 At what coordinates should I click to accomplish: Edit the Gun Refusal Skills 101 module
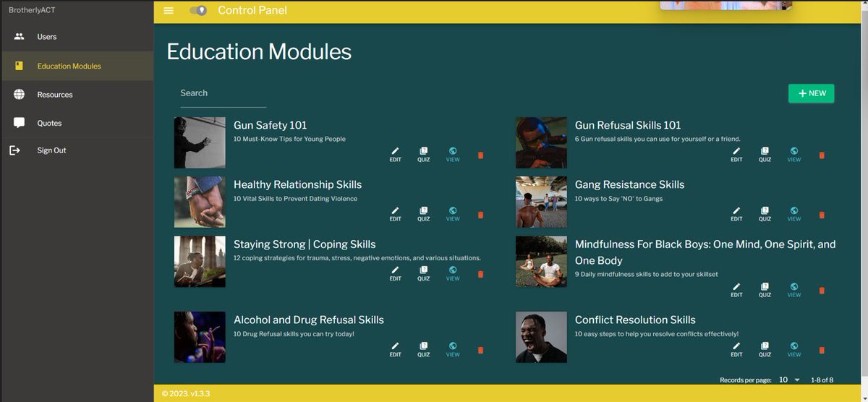pos(736,155)
